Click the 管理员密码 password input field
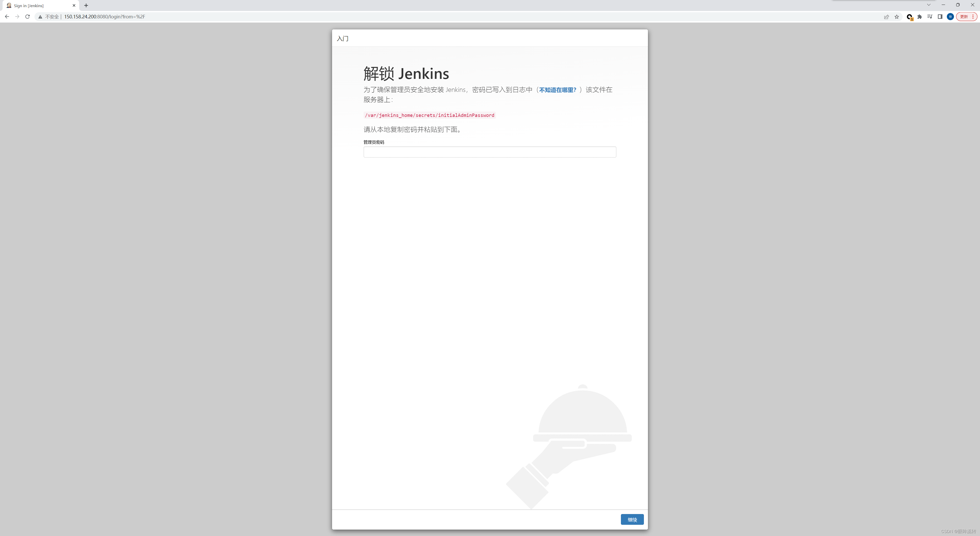This screenshot has width=980, height=536. [490, 152]
